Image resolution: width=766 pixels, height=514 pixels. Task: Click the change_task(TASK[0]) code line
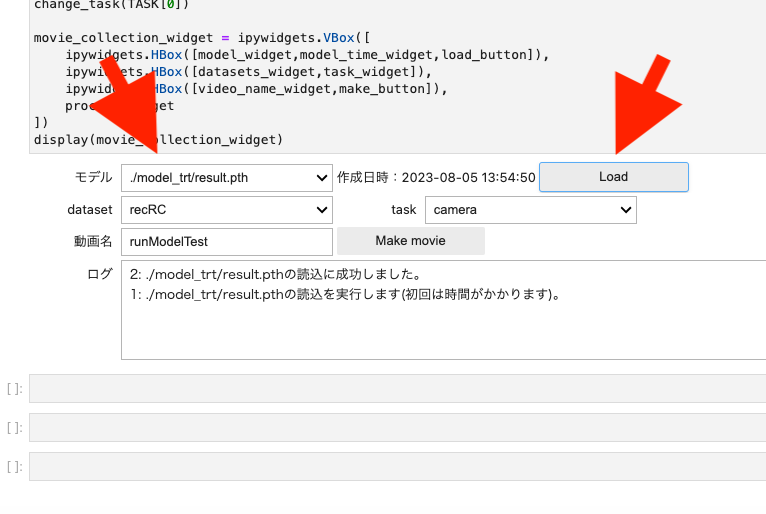[x=111, y=5]
